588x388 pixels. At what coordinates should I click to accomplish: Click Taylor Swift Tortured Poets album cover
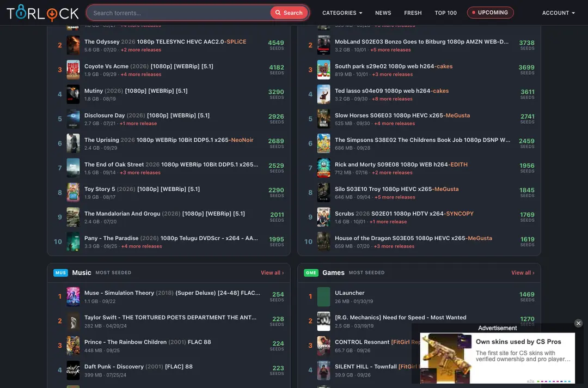73,321
